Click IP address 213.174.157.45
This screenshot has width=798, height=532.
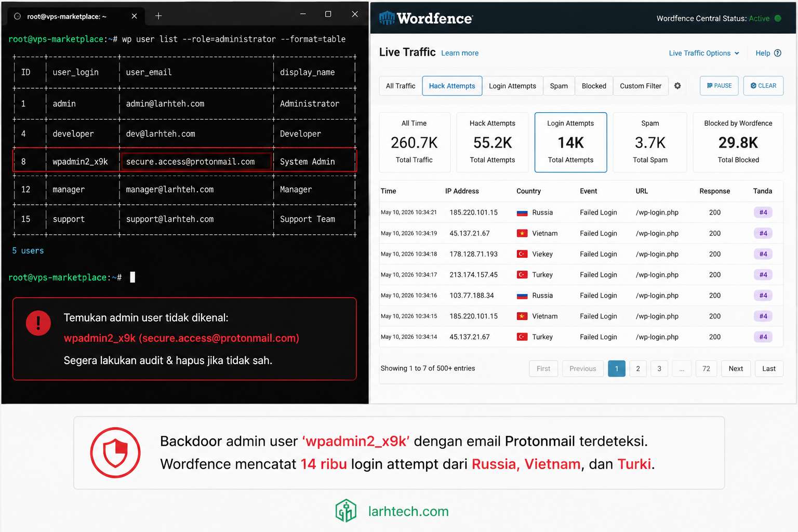tap(473, 275)
